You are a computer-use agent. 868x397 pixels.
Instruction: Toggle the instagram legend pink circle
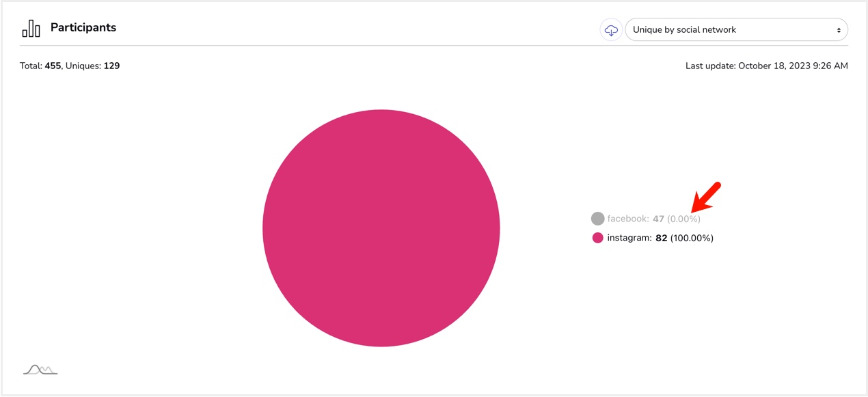[x=598, y=238]
